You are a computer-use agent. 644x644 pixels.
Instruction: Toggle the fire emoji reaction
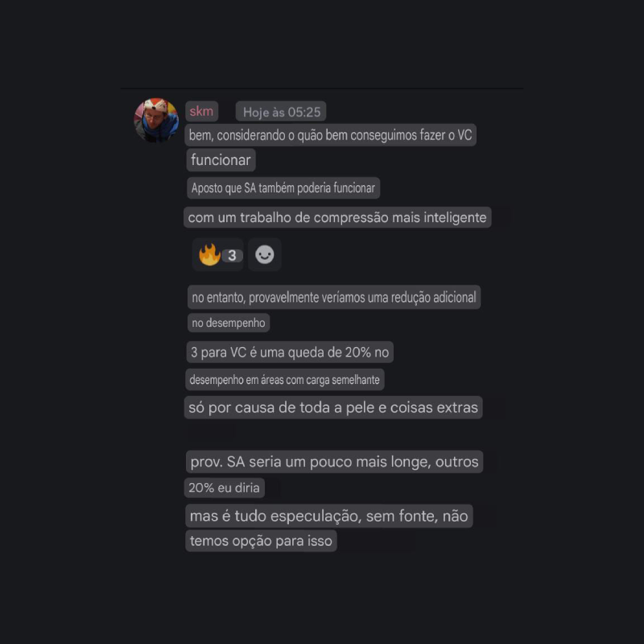[x=217, y=254]
